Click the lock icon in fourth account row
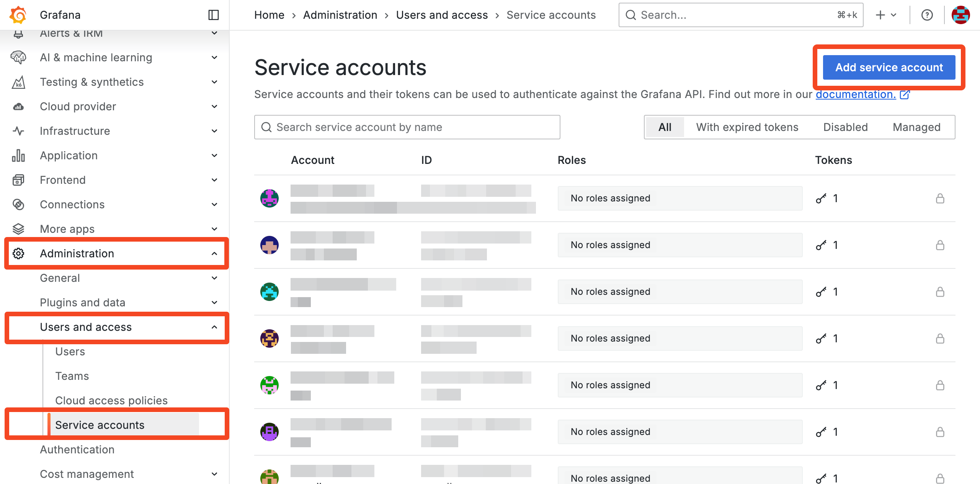The height and width of the screenshot is (484, 980). pos(940,338)
